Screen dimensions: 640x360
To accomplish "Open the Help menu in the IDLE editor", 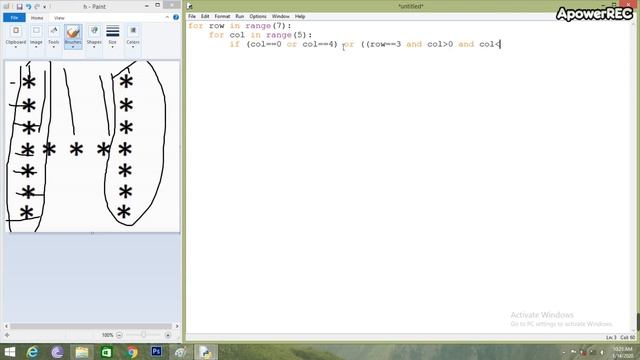I will coord(300,16).
